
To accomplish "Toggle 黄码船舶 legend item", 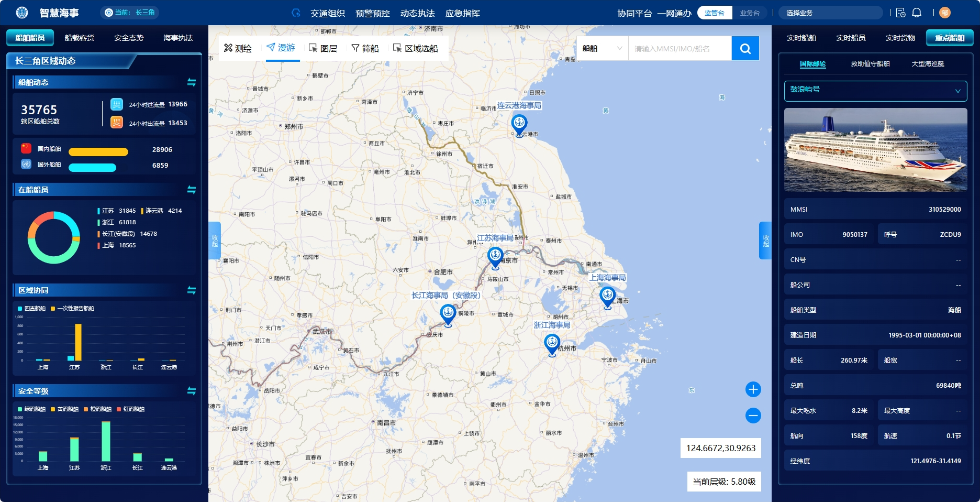I will [64, 409].
